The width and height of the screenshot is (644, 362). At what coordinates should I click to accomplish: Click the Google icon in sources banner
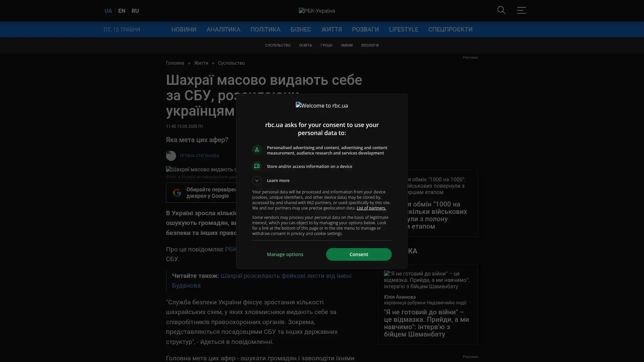click(177, 193)
